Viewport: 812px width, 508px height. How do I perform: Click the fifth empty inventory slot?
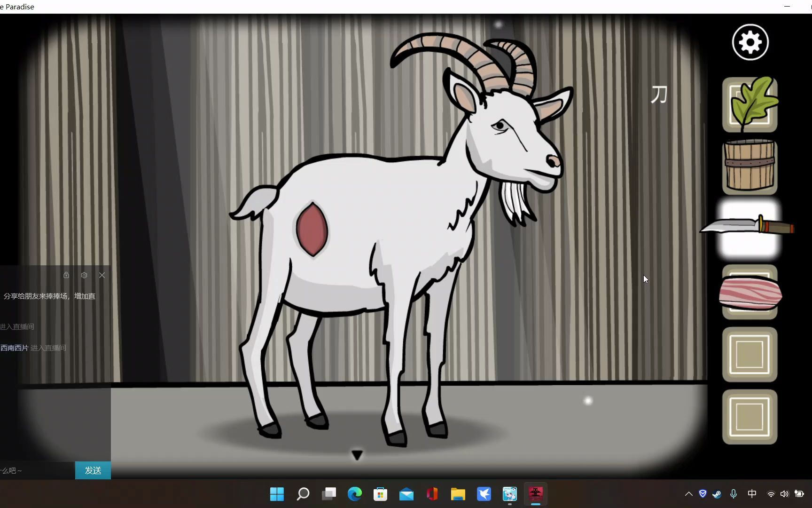750,354
